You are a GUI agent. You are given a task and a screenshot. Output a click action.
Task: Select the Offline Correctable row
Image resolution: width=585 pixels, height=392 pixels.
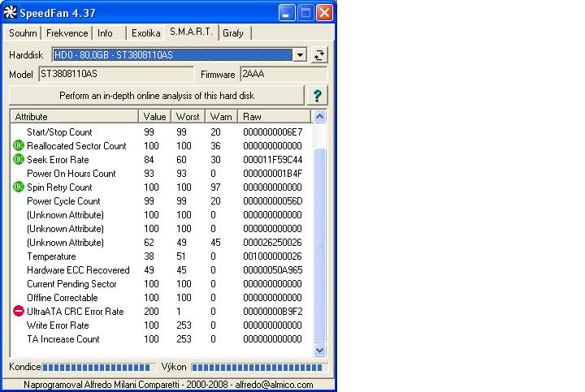pos(162,297)
